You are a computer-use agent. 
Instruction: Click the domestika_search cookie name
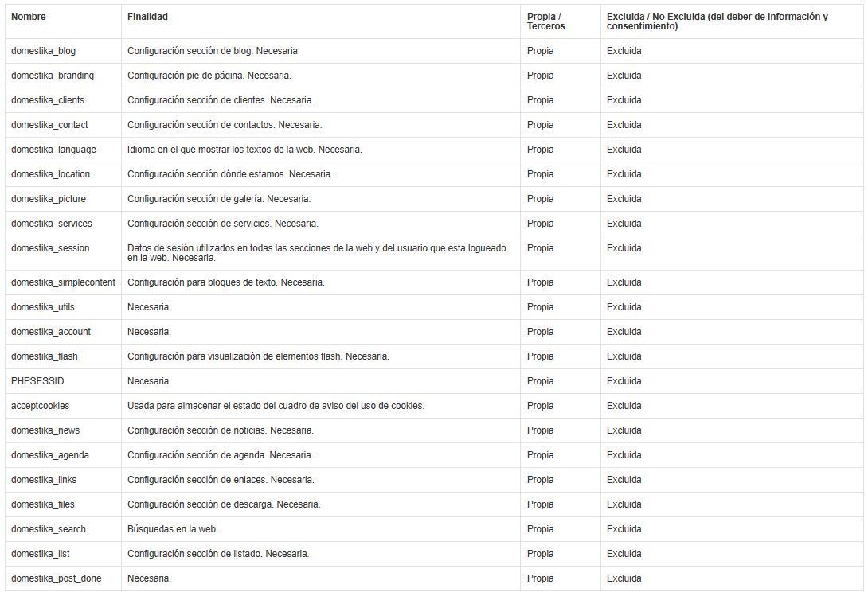49,529
